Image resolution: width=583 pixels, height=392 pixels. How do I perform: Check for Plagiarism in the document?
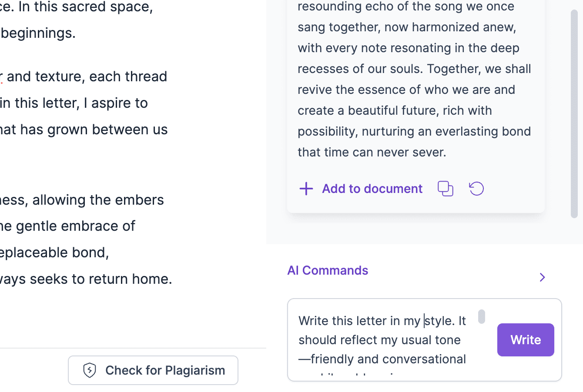[x=153, y=370]
